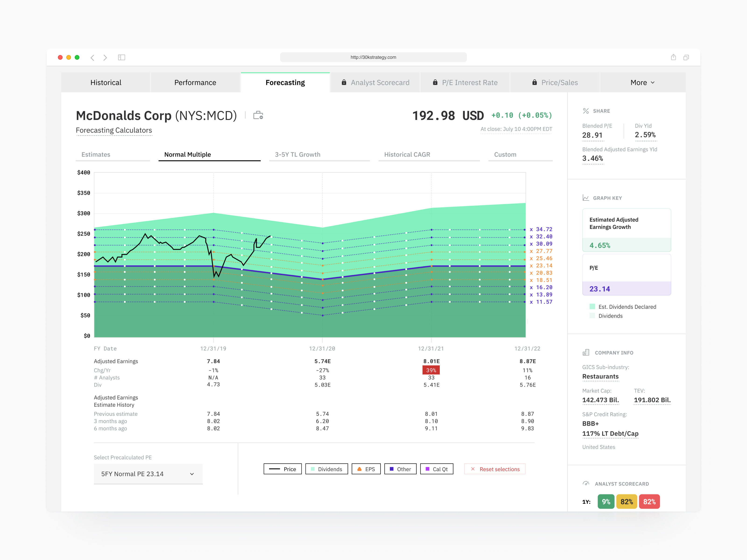Image resolution: width=747 pixels, height=560 pixels.
Task: Click the Company Info icon
Action: (x=585, y=352)
